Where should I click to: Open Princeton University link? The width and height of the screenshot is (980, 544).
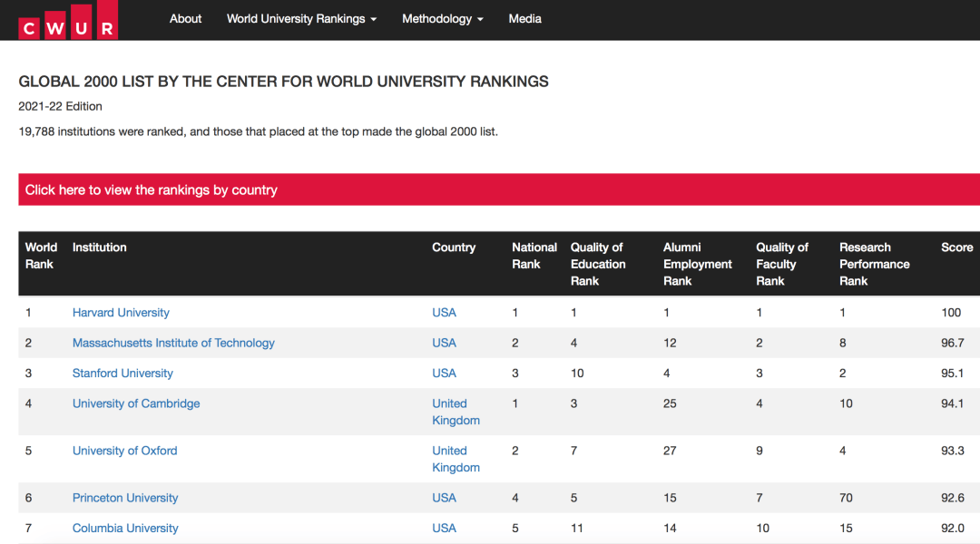point(125,498)
